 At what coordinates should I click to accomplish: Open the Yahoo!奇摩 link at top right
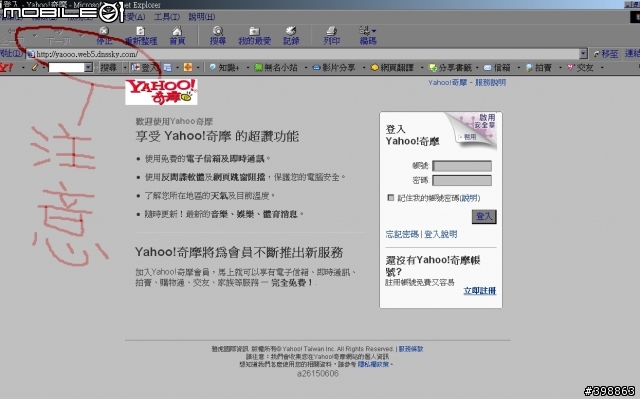tap(447, 82)
